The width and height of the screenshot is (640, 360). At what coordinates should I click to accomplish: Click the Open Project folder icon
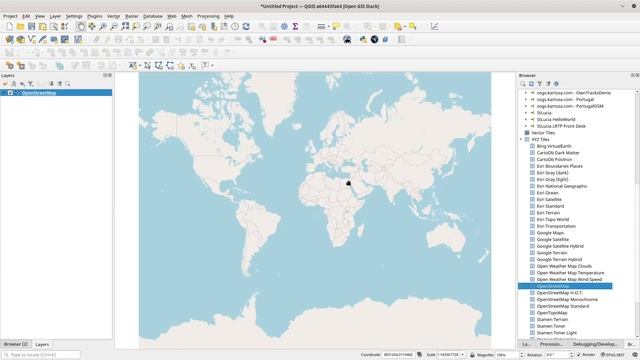tap(20, 27)
